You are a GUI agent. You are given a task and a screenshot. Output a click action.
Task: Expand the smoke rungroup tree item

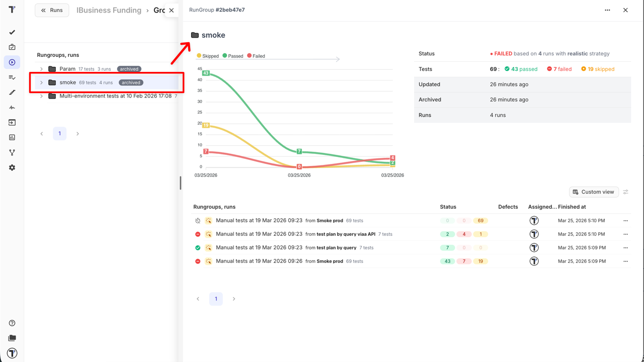pyautogui.click(x=42, y=82)
